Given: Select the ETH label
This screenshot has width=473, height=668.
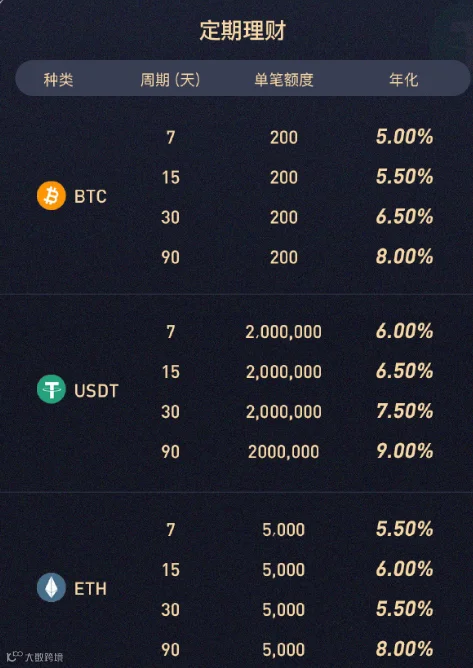Looking at the screenshot, I should pos(90,589).
